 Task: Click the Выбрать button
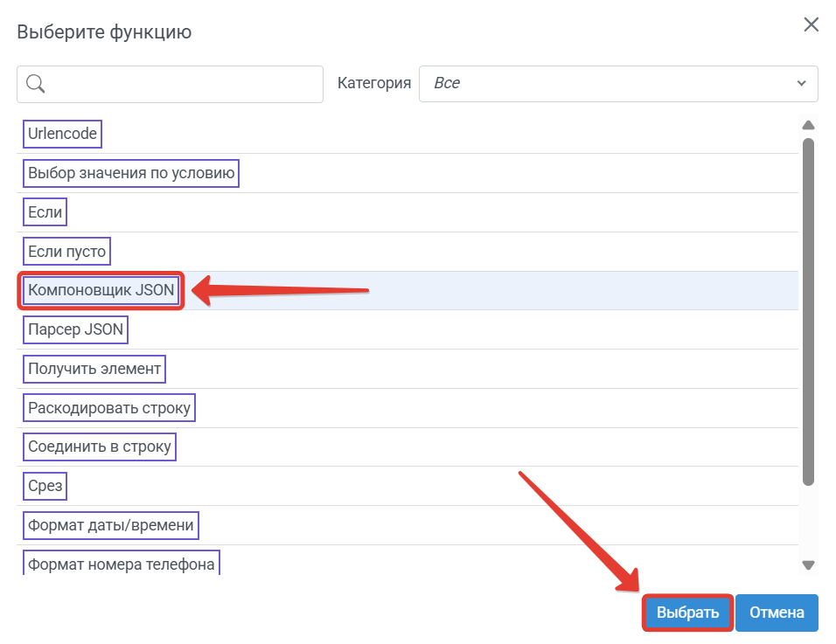[688, 613]
